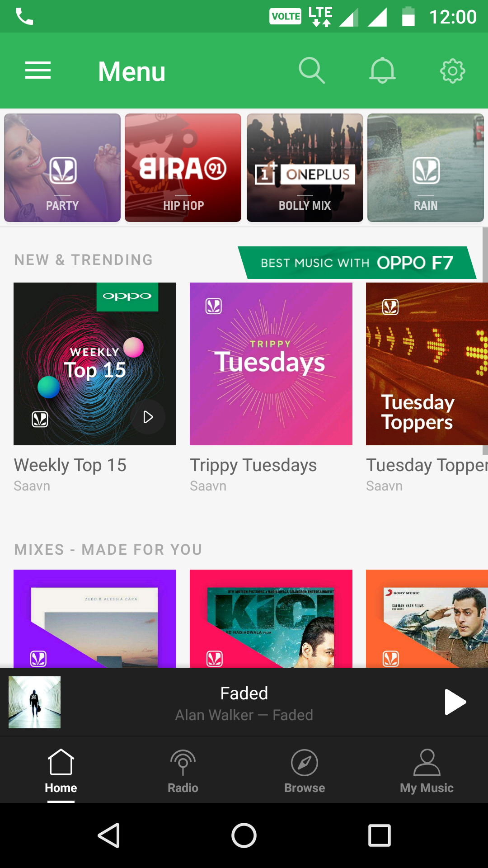Open the Trippy Tuesdays playlist

(x=271, y=364)
